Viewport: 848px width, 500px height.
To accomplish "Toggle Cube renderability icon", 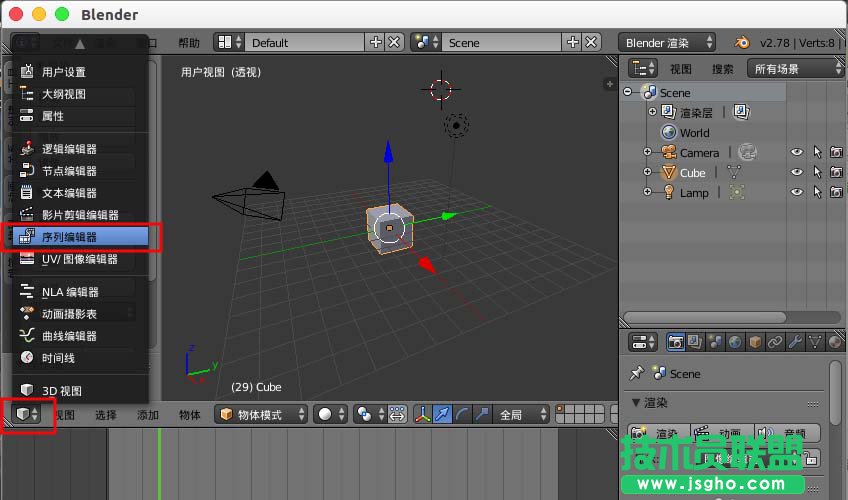I will click(x=836, y=172).
